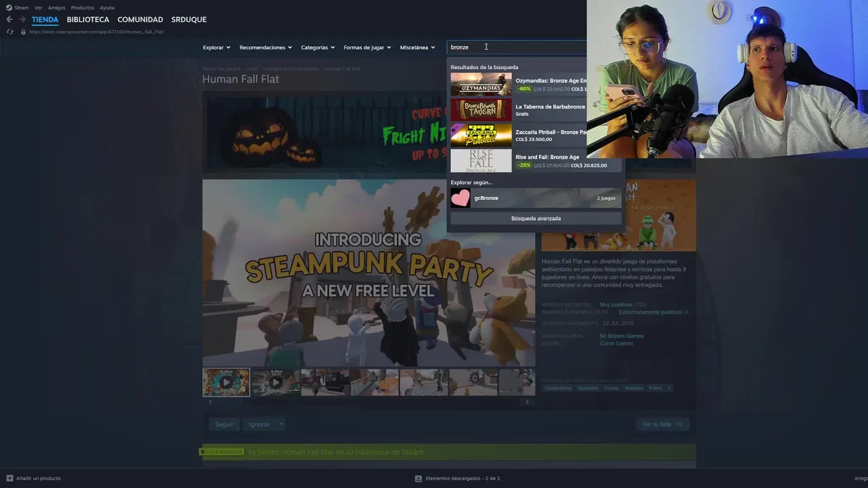Select the Ozymandias: Bronze Age result
868x488 pixels.
pos(519,85)
